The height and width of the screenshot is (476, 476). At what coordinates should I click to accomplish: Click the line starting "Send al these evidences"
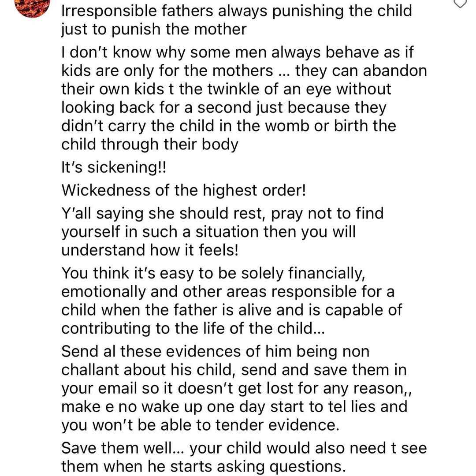[x=215, y=352]
